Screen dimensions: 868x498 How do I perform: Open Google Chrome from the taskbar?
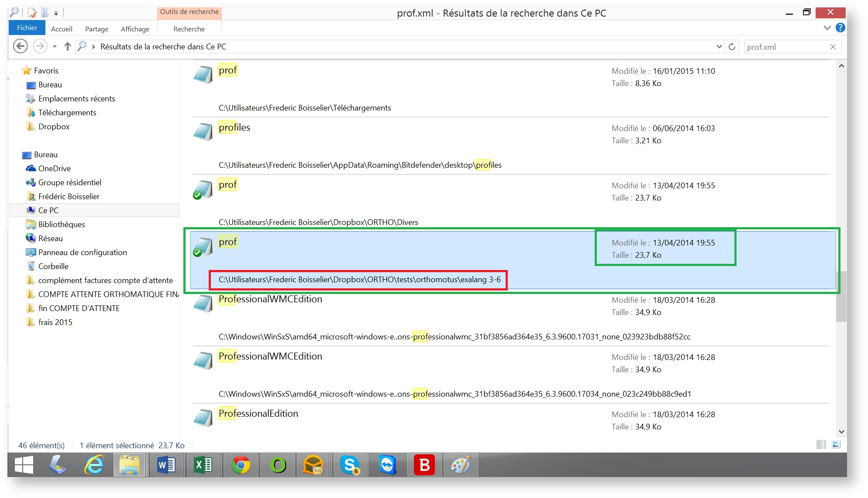click(x=241, y=465)
